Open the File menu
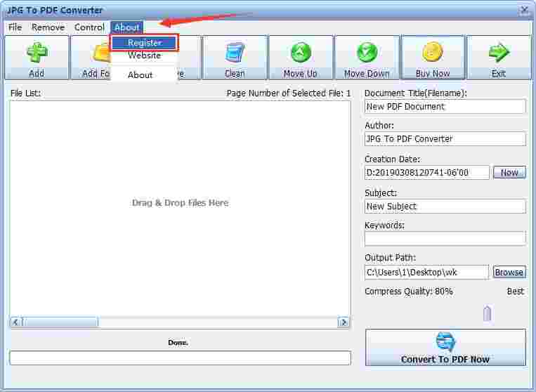This screenshot has height=392, width=536. [x=15, y=27]
